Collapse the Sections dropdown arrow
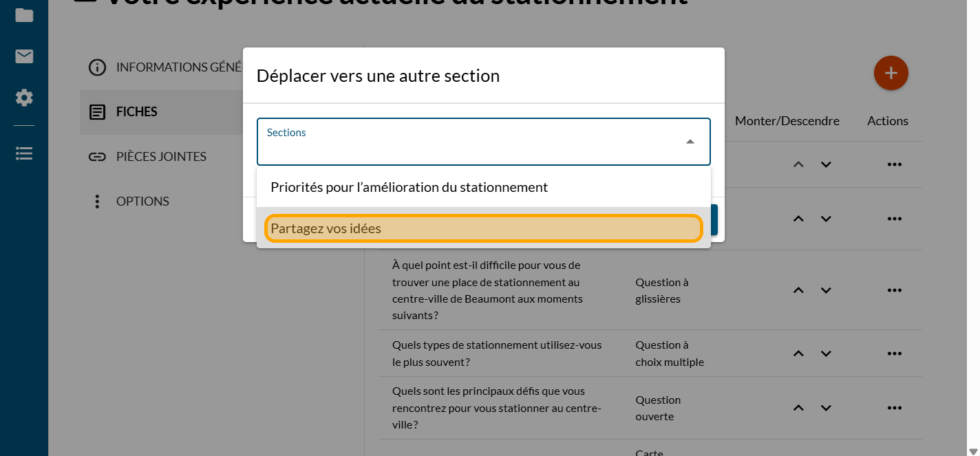The width and height of the screenshot is (980, 456). (690, 142)
